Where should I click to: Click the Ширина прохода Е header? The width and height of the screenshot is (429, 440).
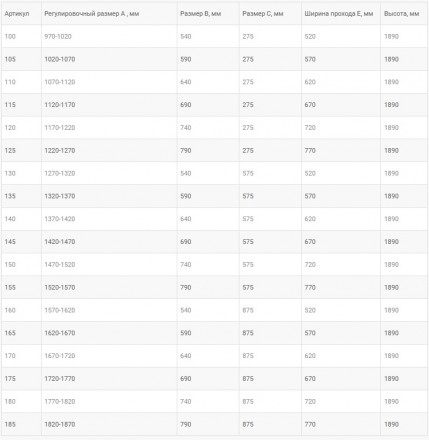click(339, 14)
